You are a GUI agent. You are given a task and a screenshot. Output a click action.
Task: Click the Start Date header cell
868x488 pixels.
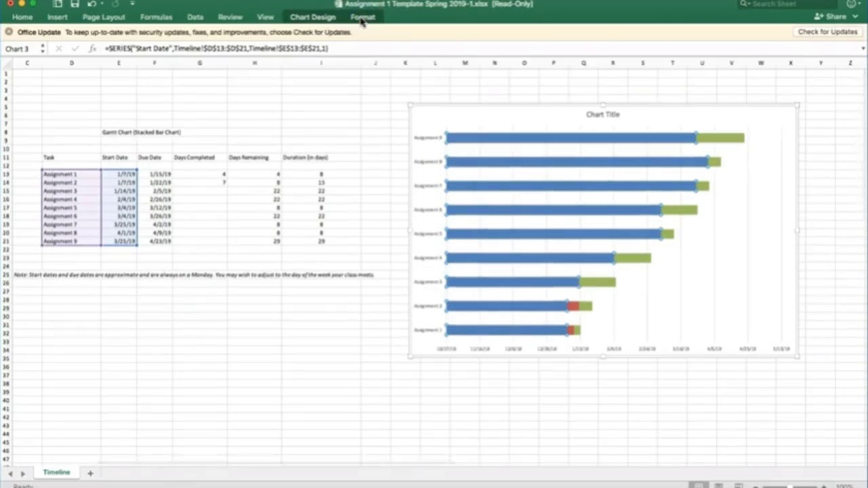pyautogui.click(x=119, y=157)
